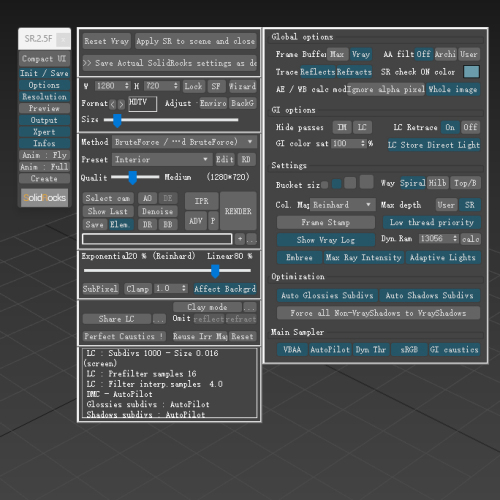The image size is (500, 500).
Task: Click the SolidRocks logo image
Action: click(x=44, y=197)
